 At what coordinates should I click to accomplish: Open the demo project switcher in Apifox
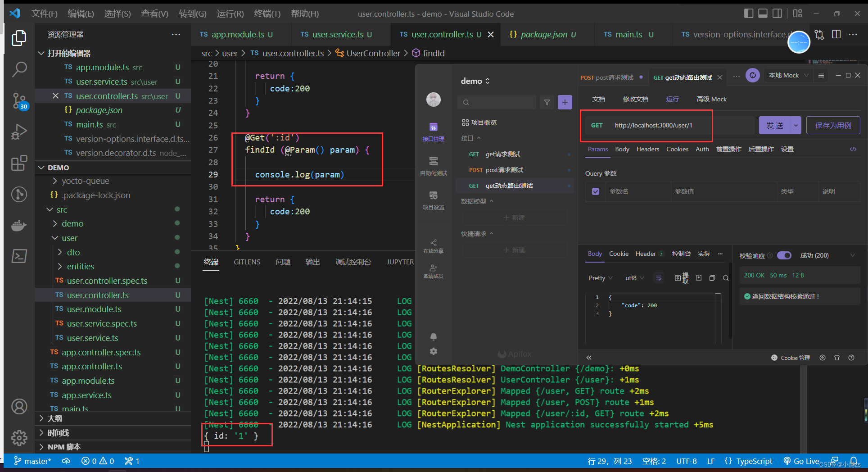475,81
